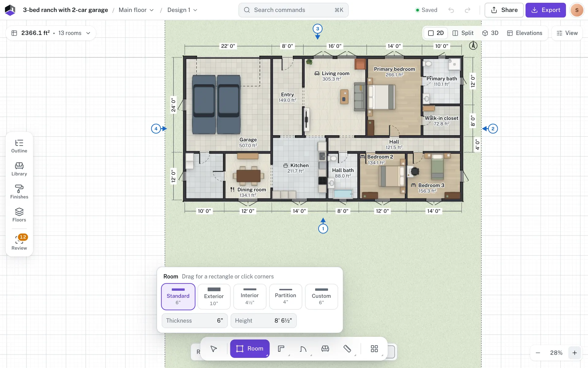
Task: Click the redo arrow
Action: coord(468,10)
